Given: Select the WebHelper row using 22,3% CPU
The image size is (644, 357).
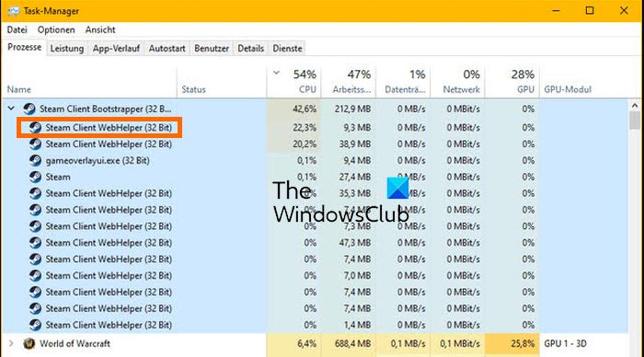Looking at the screenshot, I should click(x=109, y=128).
